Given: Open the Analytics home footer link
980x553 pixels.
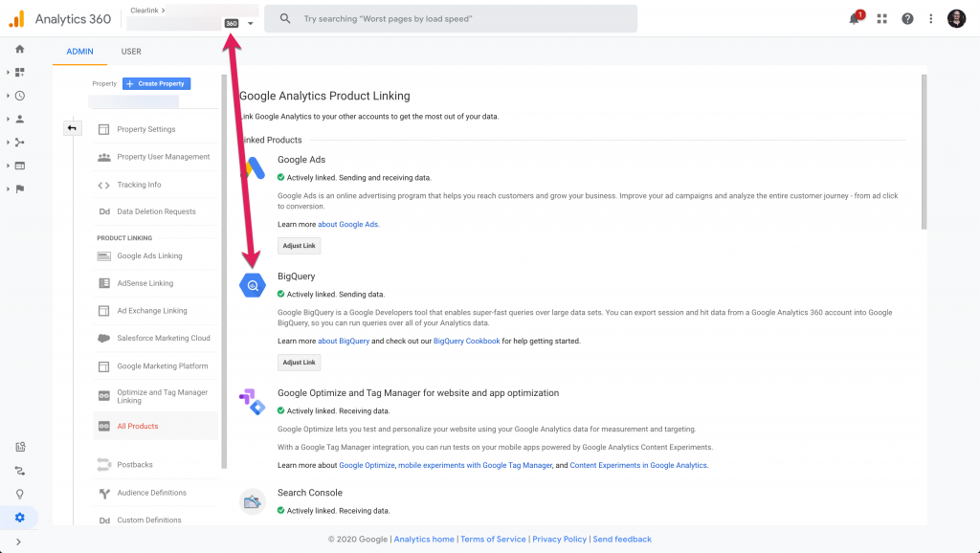Looking at the screenshot, I should [424, 540].
